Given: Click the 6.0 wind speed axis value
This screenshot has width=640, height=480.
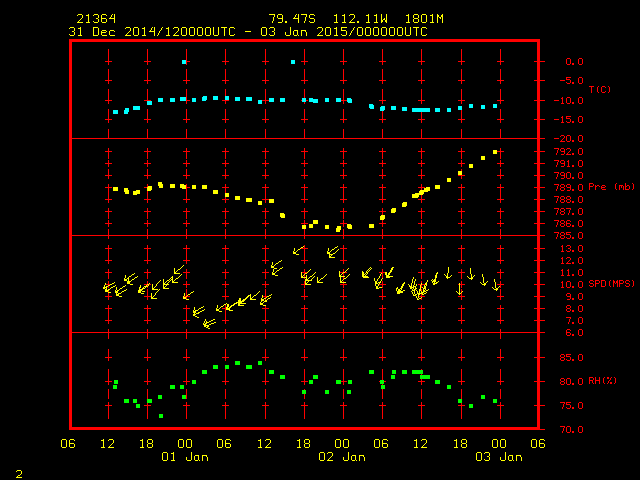Looking at the screenshot, I should click(574, 333).
